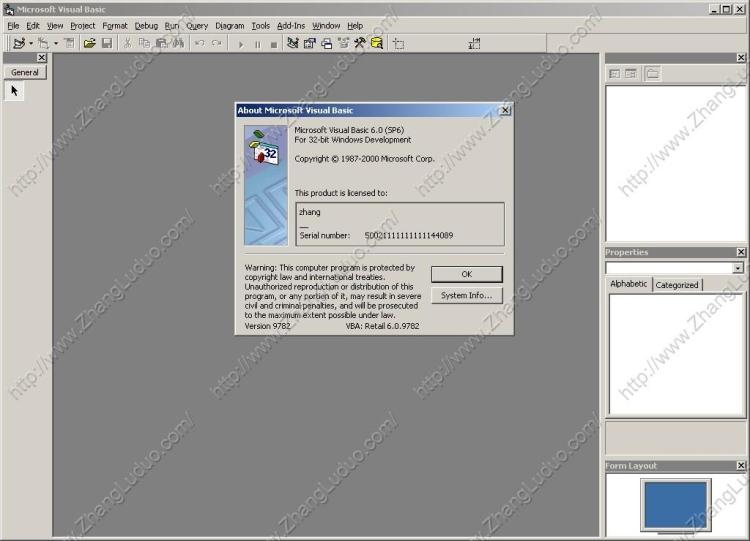This screenshot has width=750, height=541.
Task: Click the 'VBA: Retail 6.0.9782' text
Action: [382, 326]
